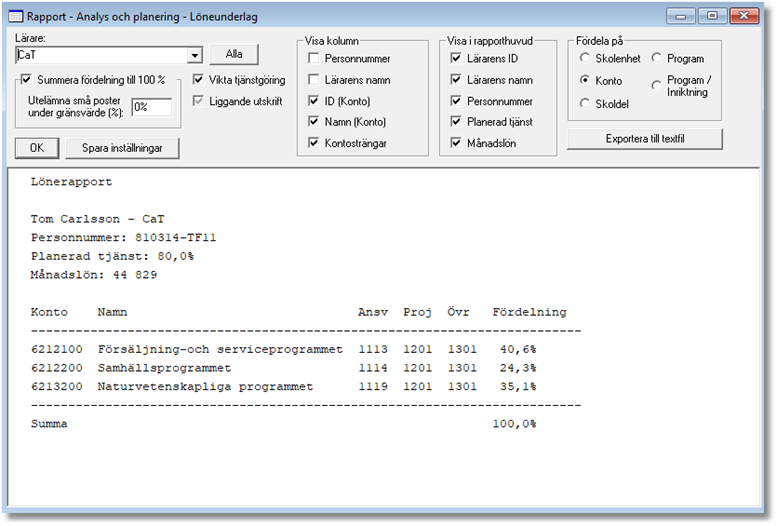The width and height of the screenshot is (777, 526).
Task: Click Exportera till textfil button
Action: point(644,138)
